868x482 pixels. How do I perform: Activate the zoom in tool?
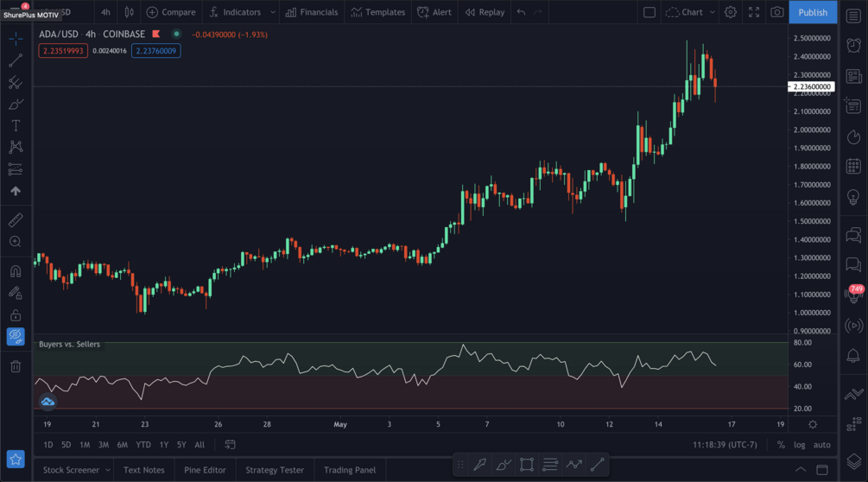tap(16, 242)
